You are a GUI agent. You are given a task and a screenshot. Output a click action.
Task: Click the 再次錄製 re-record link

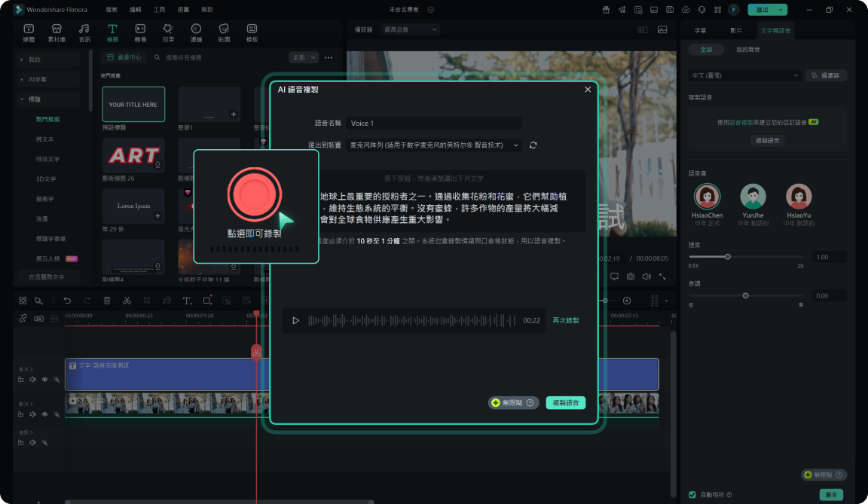[566, 321]
